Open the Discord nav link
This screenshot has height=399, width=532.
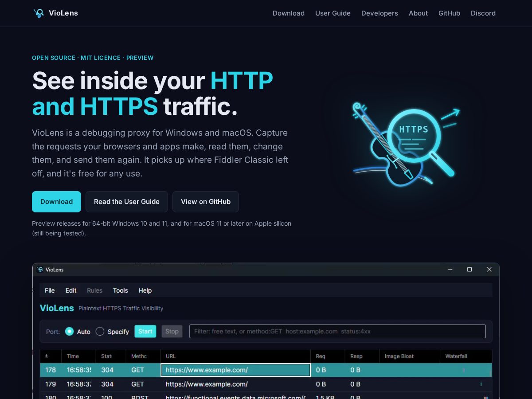coord(483,13)
